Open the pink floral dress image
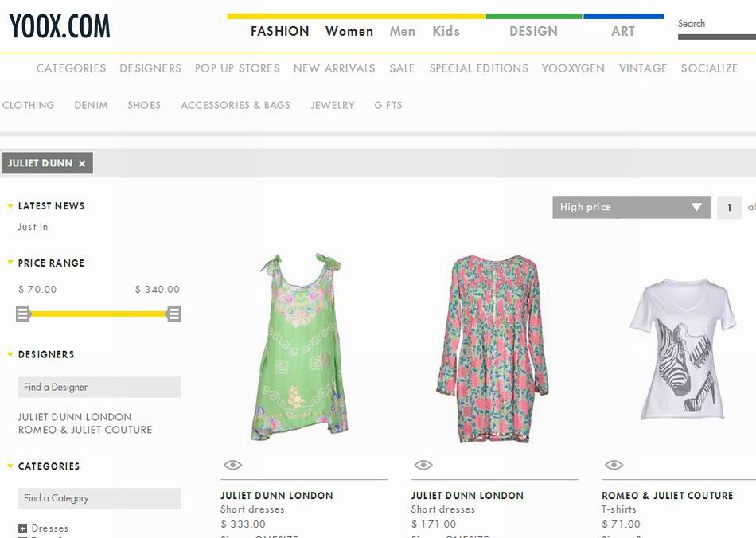 [492, 349]
